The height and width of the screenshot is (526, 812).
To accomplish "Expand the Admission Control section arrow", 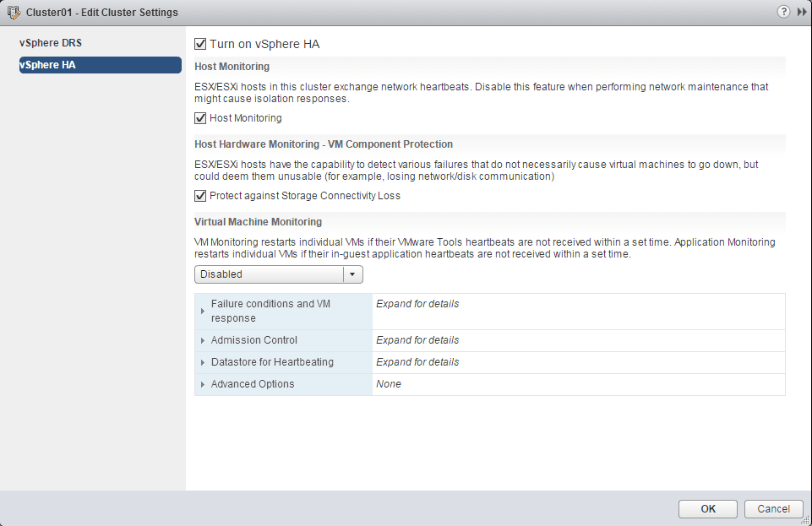I will pos(203,340).
